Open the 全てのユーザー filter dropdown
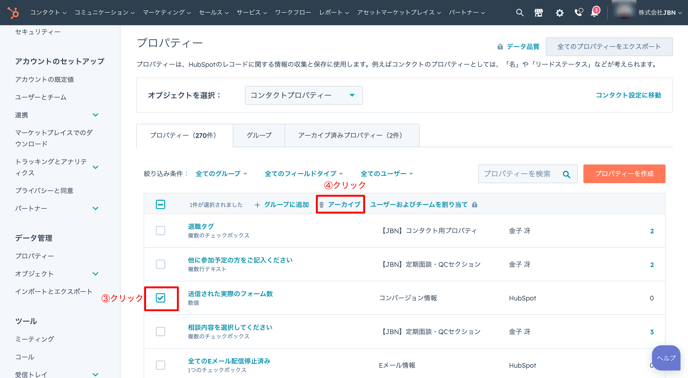688x378 pixels. click(x=387, y=174)
